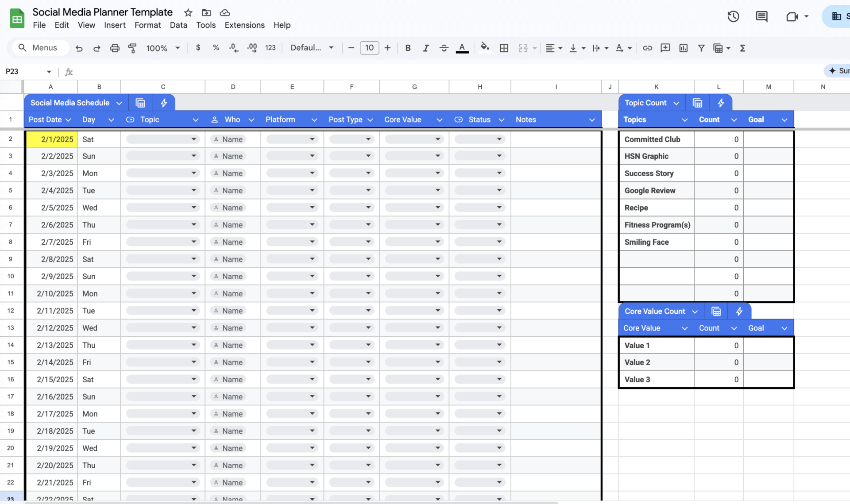Open the Functions sigma icon

coord(742,48)
